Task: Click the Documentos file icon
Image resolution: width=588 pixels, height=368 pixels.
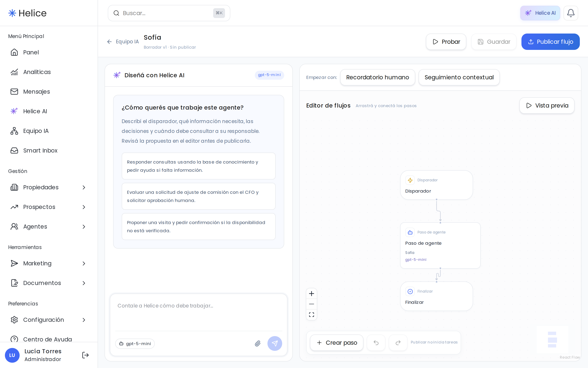Action: (x=14, y=283)
